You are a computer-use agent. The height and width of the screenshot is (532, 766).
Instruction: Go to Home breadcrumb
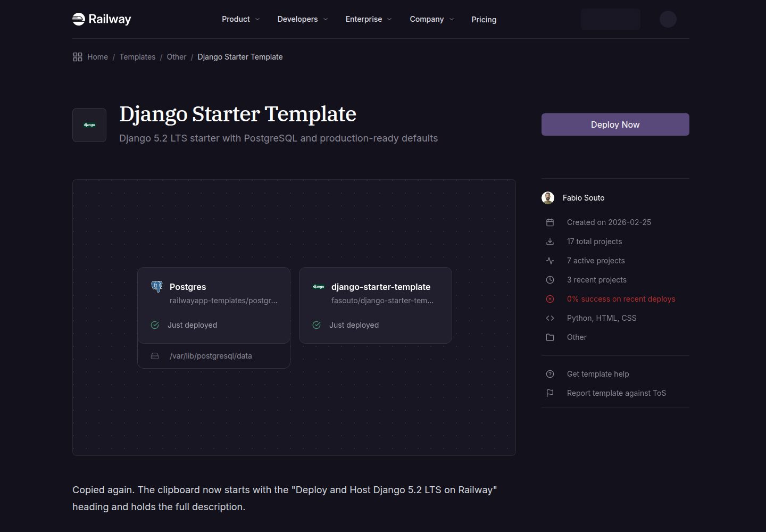pyautogui.click(x=97, y=57)
